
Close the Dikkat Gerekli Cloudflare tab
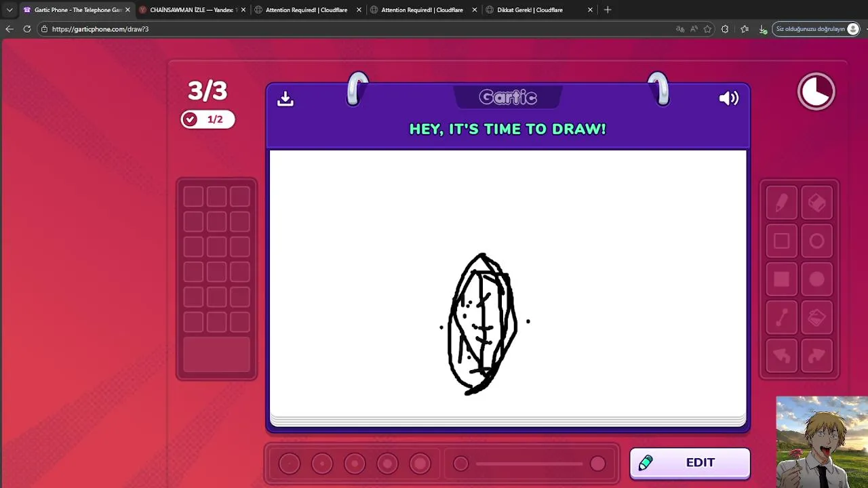click(590, 9)
